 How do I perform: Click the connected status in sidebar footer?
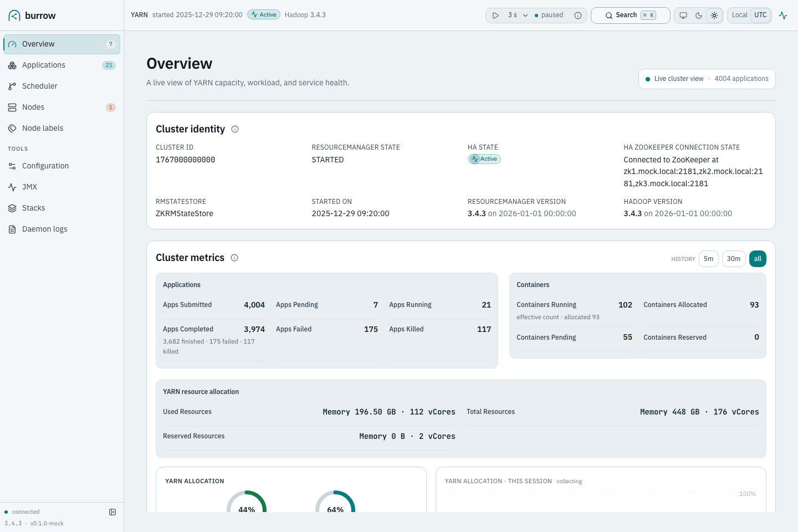click(22, 512)
